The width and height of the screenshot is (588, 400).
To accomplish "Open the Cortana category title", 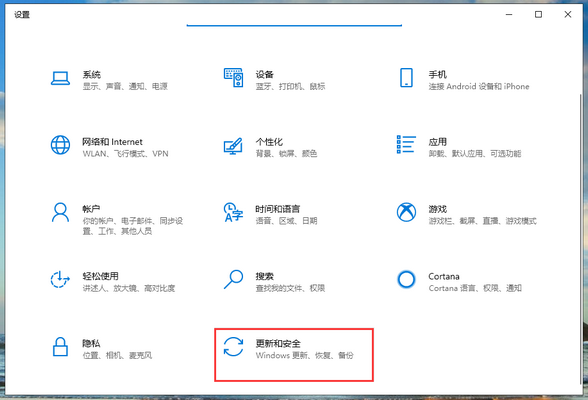I will (444, 276).
